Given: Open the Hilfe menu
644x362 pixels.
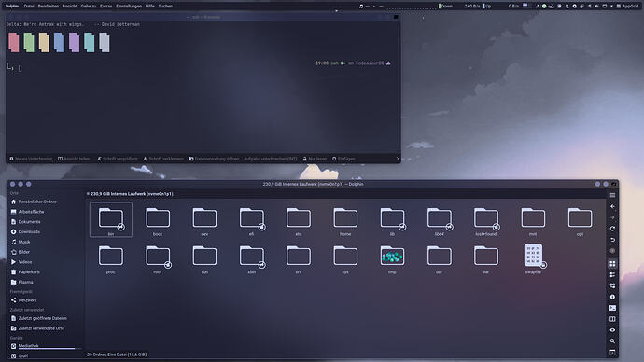Looking at the screenshot, I should click(x=150, y=7).
